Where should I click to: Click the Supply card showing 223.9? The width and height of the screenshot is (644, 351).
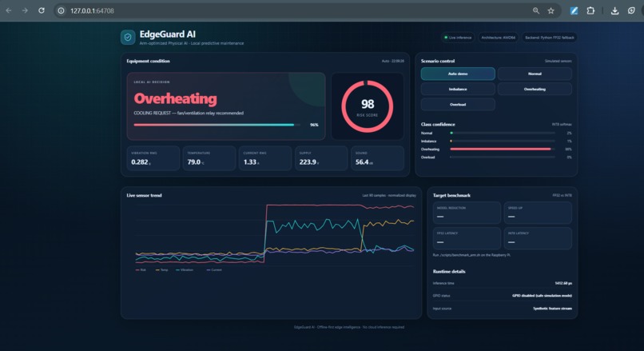coord(321,158)
